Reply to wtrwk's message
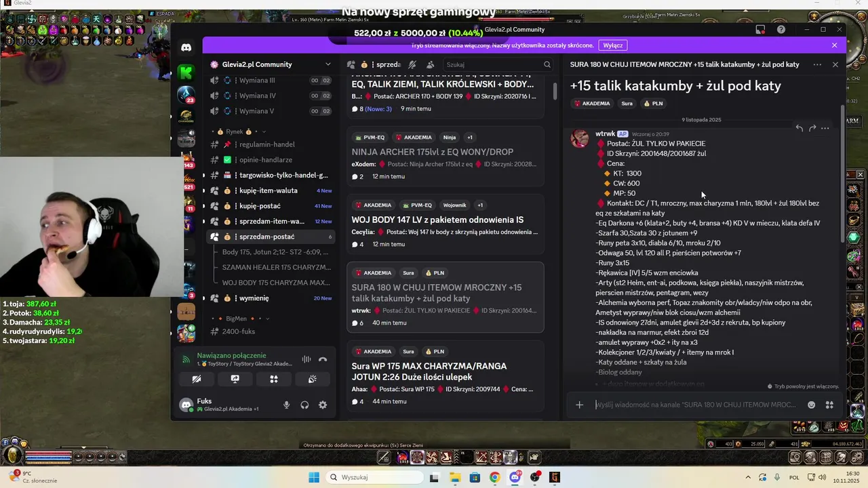 click(800, 128)
